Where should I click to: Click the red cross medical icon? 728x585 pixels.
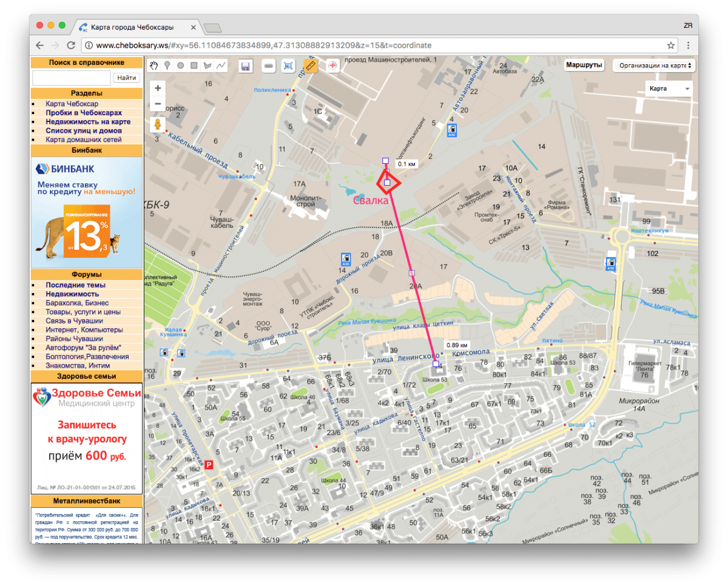point(332,66)
